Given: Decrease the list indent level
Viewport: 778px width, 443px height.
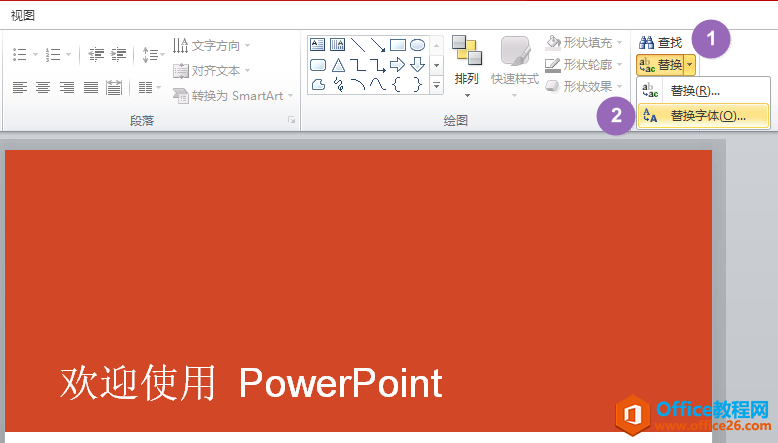Looking at the screenshot, I should pos(96,54).
